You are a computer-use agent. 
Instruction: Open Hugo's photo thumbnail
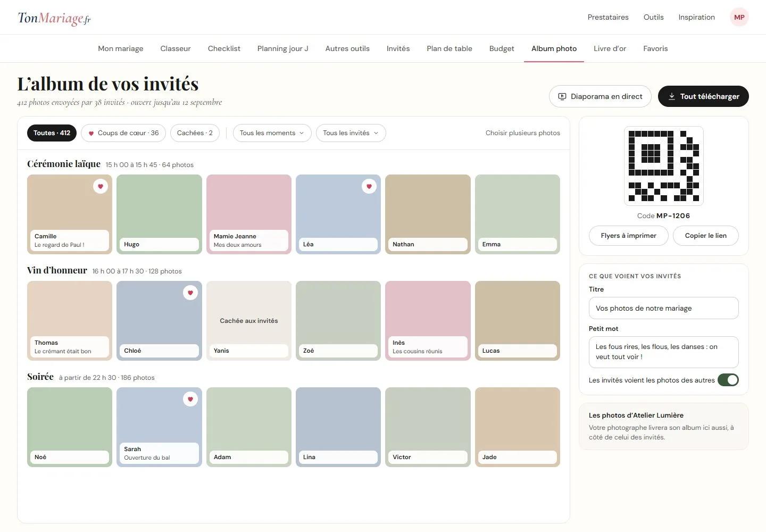pos(159,214)
